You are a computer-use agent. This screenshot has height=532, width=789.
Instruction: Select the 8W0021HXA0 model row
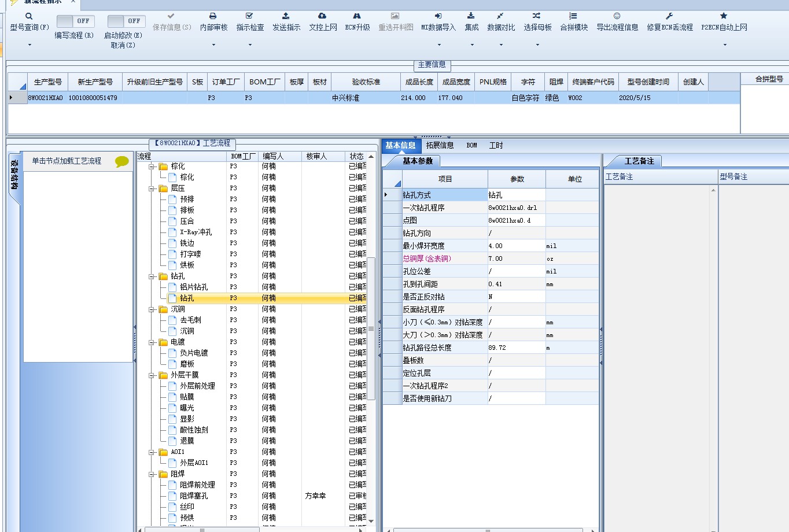point(374,98)
